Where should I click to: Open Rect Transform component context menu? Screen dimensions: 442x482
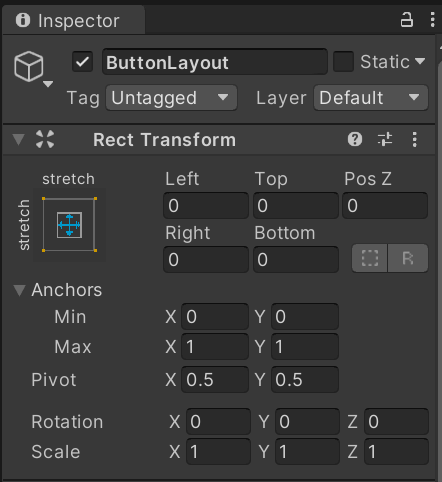point(414,139)
